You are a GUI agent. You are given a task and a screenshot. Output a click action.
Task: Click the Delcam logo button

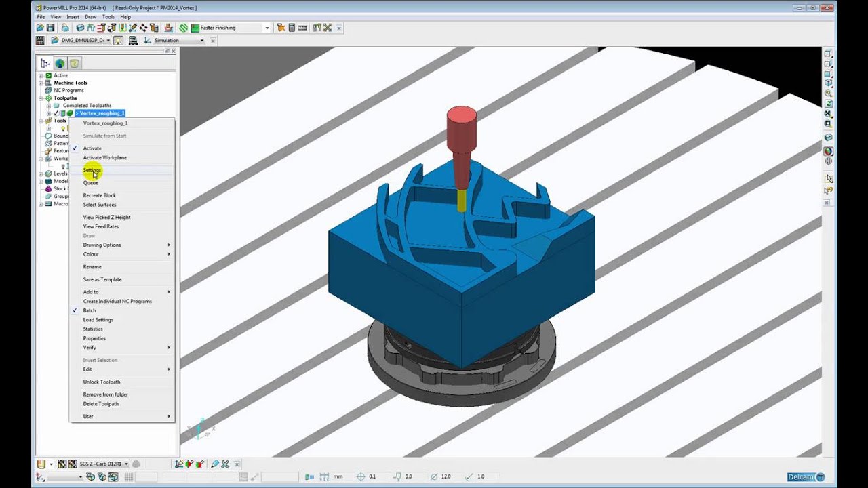806,477
